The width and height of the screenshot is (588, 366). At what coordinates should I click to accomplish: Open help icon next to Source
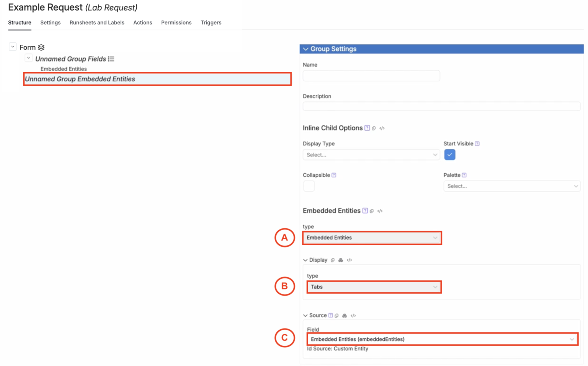pos(330,316)
